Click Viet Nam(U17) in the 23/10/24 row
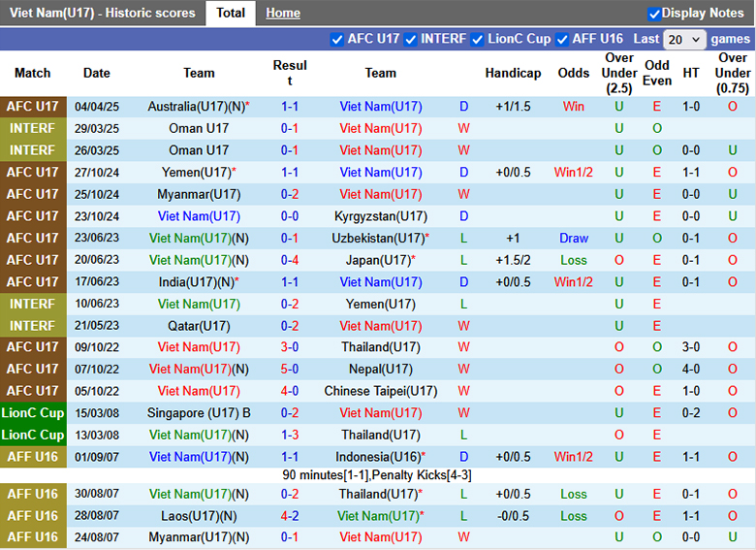 tap(199, 216)
